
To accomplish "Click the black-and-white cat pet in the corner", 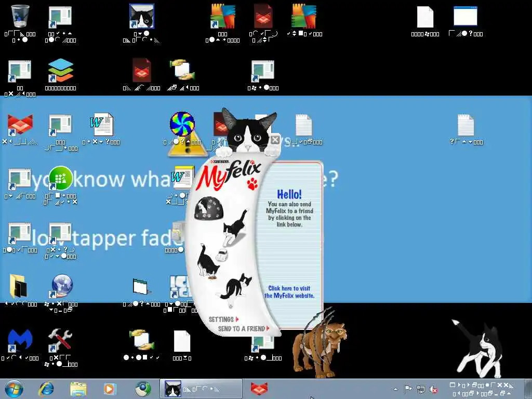I will coord(479,349).
